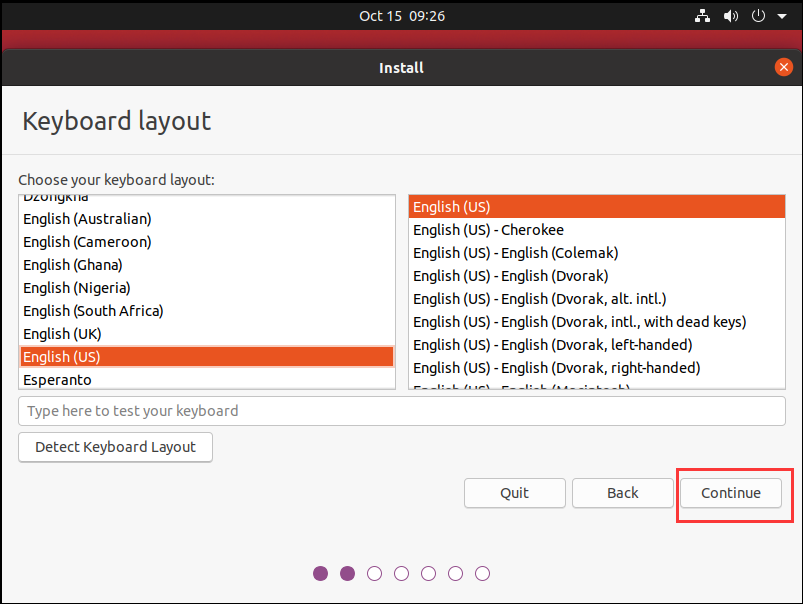Select English (UK) layout
The width and height of the screenshot is (803, 604).
point(207,334)
